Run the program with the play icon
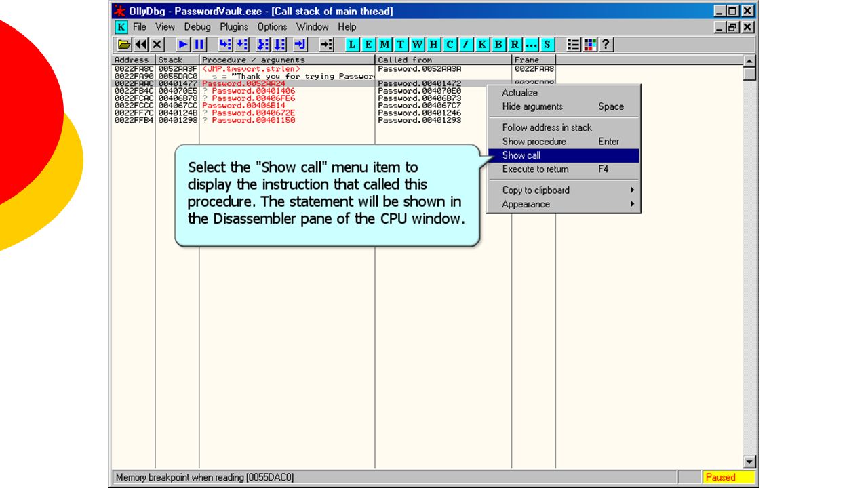The image size is (868, 488). tap(183, 45)
